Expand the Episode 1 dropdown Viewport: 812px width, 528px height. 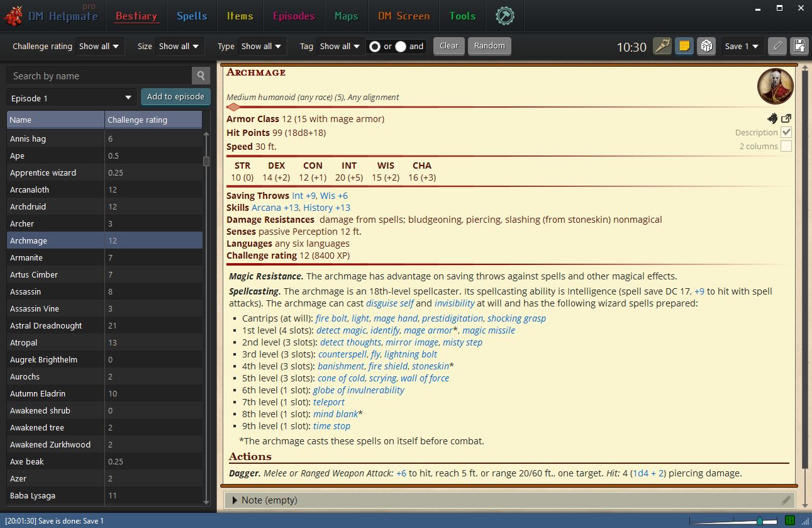tap(70, 98)
